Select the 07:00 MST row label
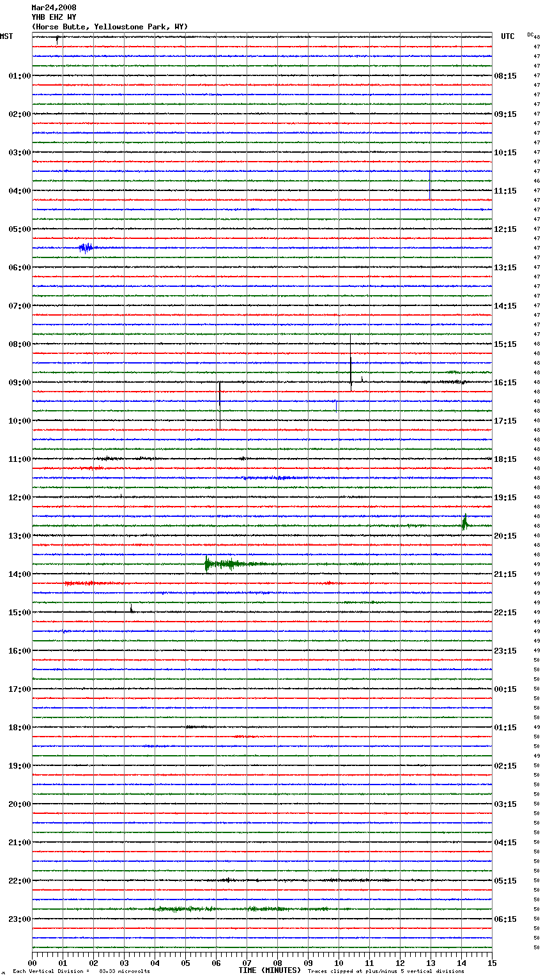543x980 pixels. (x=20, y=306)
